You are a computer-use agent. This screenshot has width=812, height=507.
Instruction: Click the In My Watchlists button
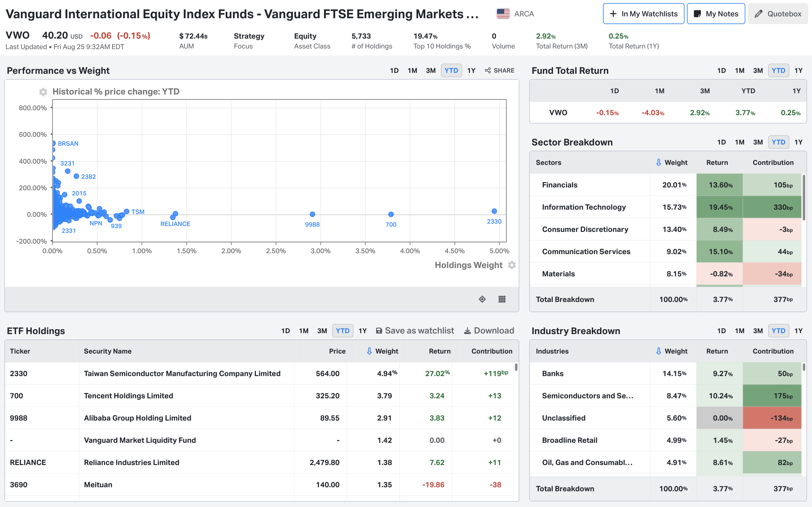pyautogui.click(x=643, y=14)
